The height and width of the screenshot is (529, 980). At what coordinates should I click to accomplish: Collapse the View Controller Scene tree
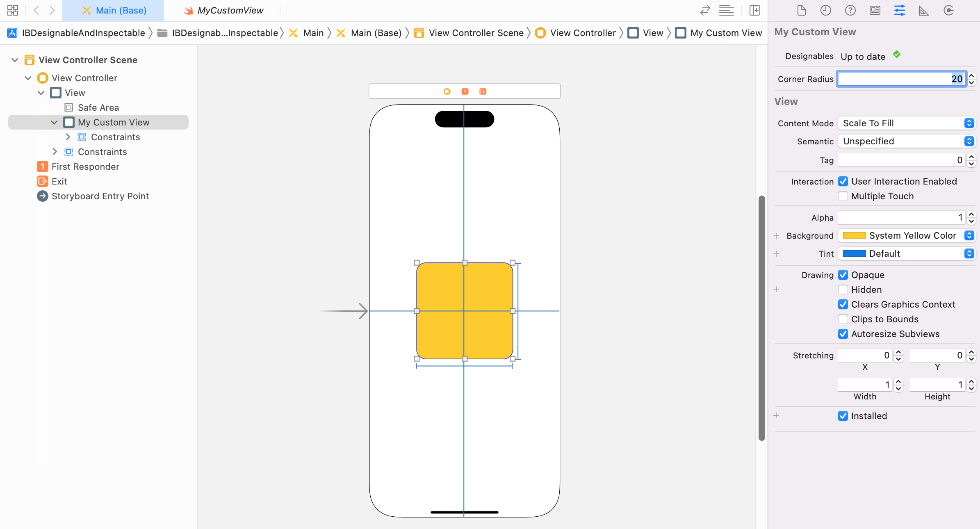(x=15, y=60)
